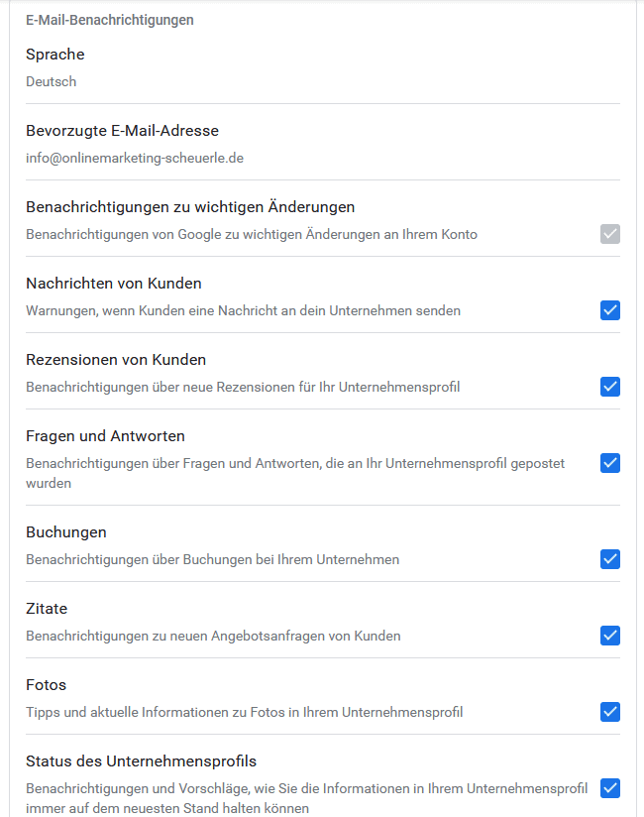Click the Bevorzugte E-Mail-Adresse heading
The width and height of the screenshot is (644, 817).
pyautogui.click(x=122, y=131)
